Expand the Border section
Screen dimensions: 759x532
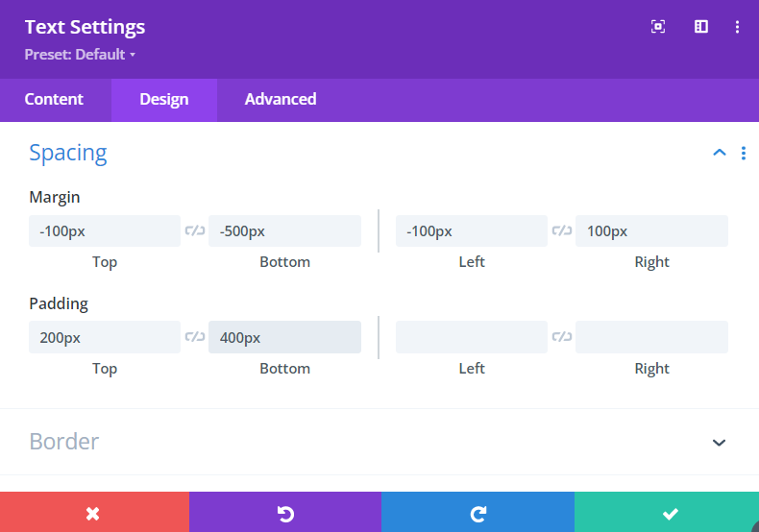coord(719,443)
